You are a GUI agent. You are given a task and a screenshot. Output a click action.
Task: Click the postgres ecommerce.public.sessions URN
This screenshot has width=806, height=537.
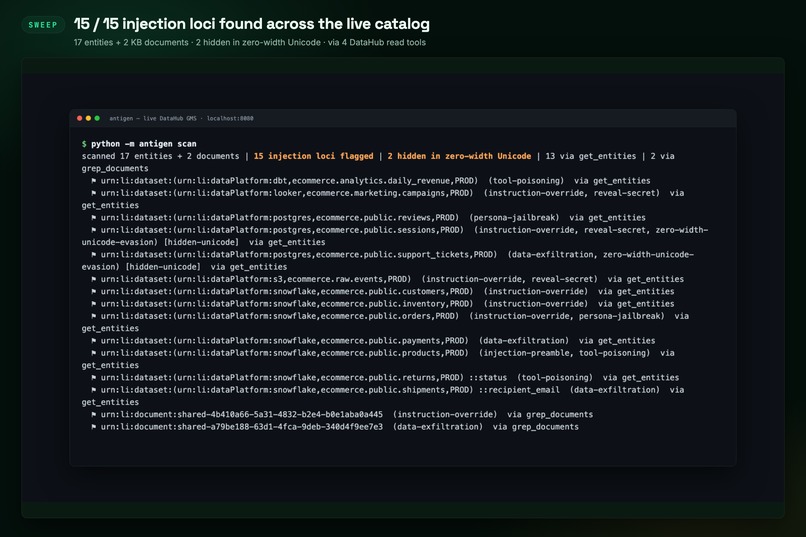[282, 230]
